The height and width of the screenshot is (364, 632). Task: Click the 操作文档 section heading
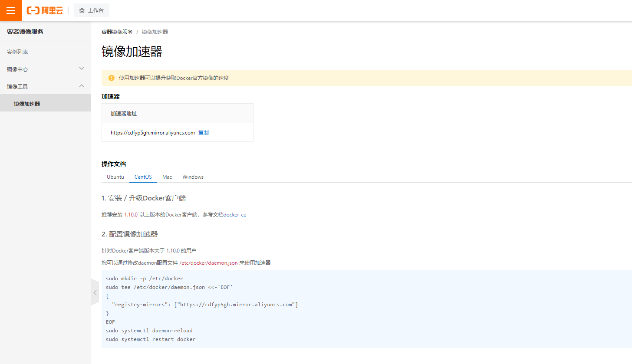pyautogui.click(x=114, y=164)
